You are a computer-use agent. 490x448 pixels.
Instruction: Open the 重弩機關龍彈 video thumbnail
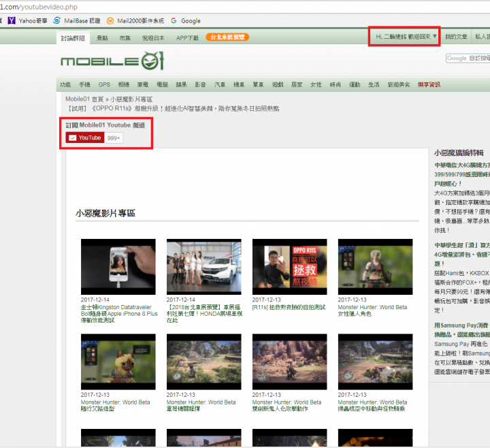pyautogui.click(x=203, y=362)
